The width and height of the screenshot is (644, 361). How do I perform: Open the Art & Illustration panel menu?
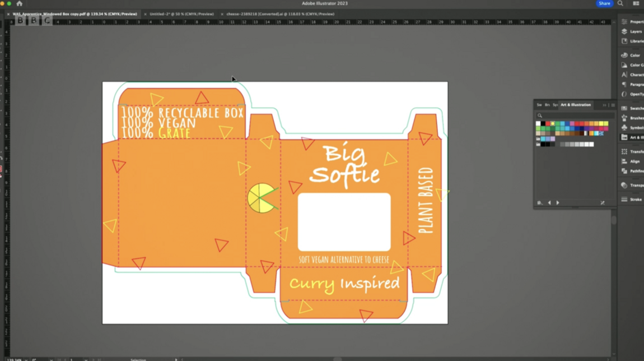[x=613, y=105]
